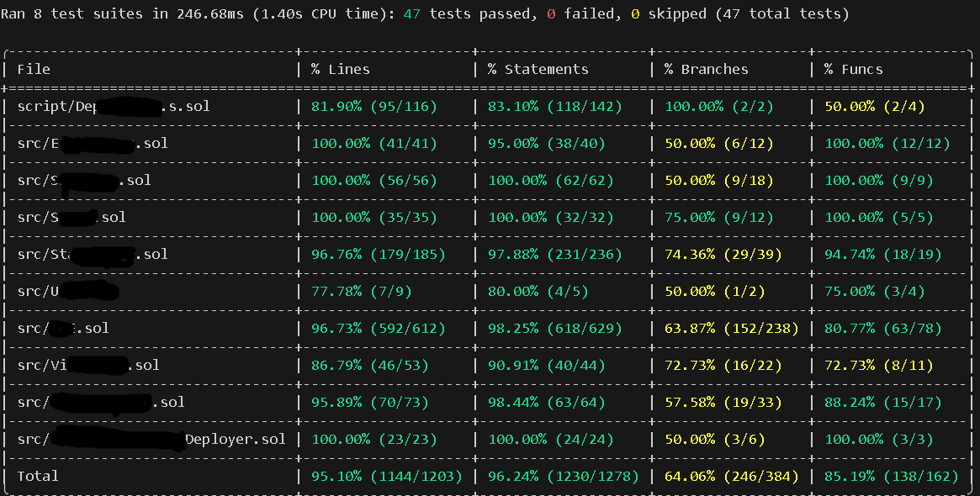Click the file name ending 'Deployer.sol'
Screen dimensions: 980x496
click(x=151, y=439)
